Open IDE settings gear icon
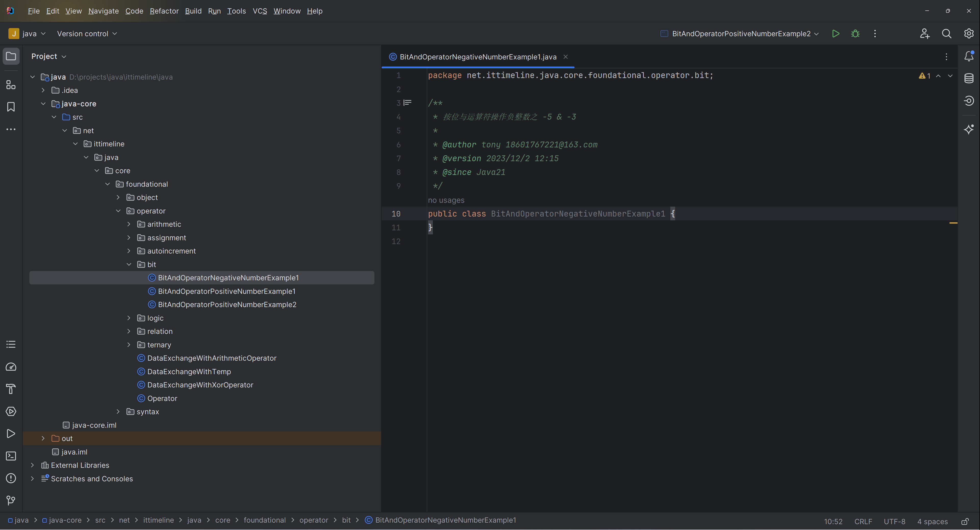 click(x=969, y=33)
